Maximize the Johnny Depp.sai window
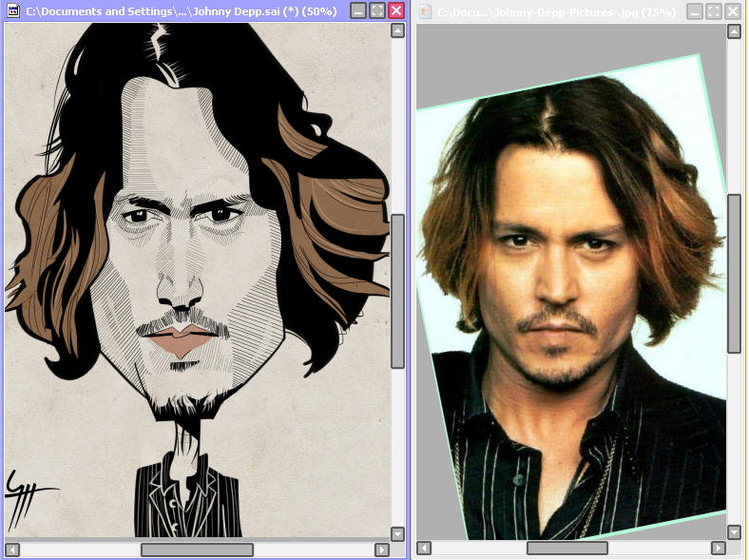Image resolution: width=749 pixels, height=560 pixels. (x=377, y=10)
